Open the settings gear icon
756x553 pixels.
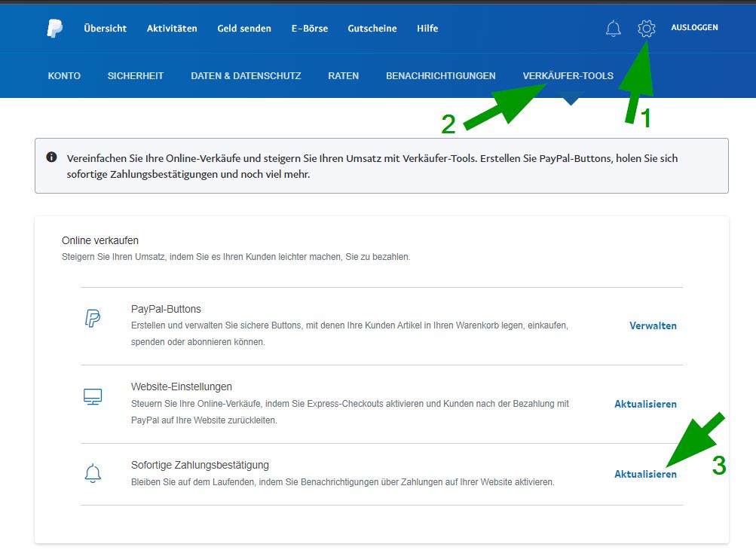pos(646,29)
